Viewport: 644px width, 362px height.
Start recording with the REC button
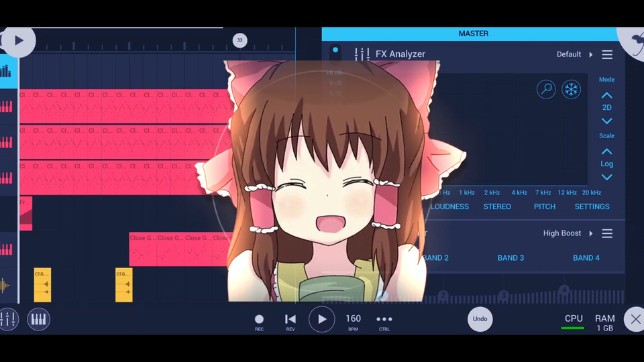[259, 322]
